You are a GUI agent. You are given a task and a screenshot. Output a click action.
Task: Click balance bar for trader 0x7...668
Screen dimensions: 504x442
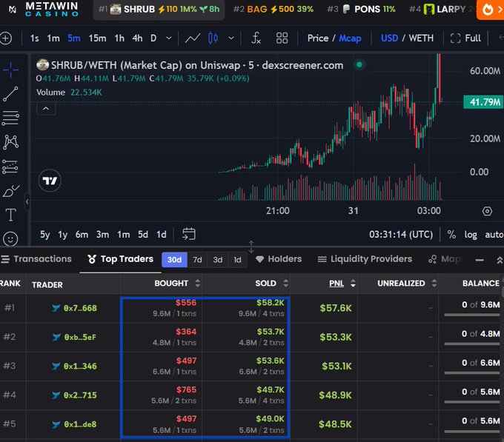click(471, 315)
